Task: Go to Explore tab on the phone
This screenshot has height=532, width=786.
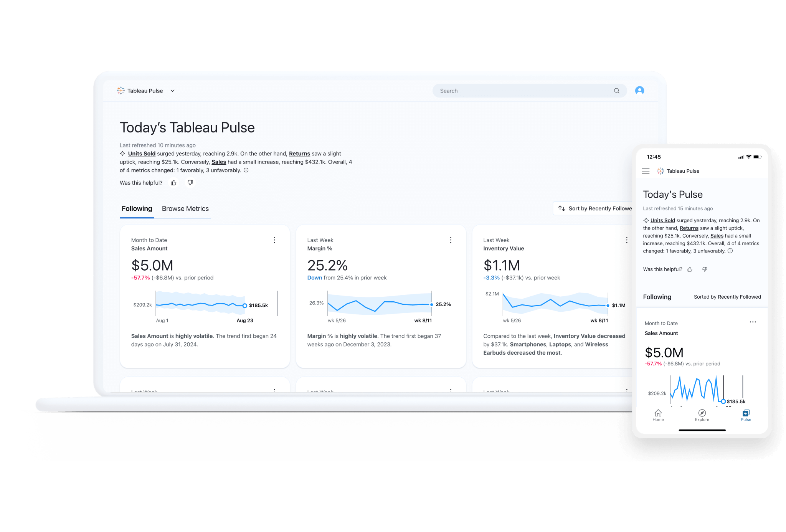Action: [x=702, y=415]
